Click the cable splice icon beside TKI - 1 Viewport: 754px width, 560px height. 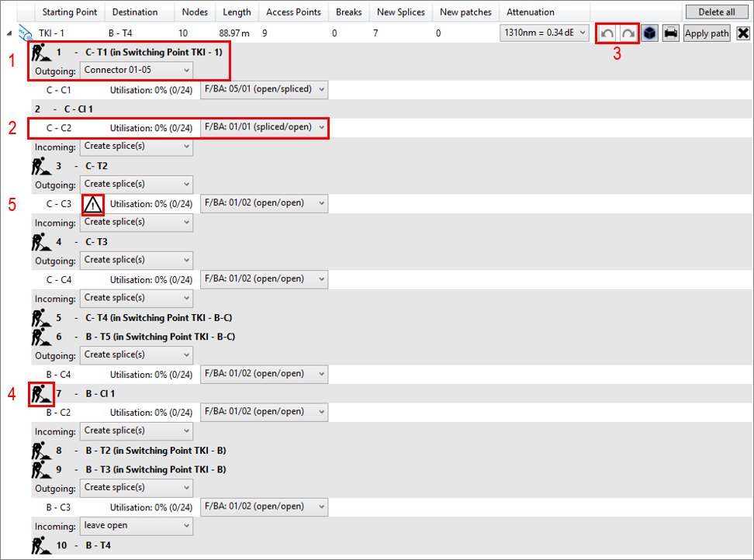point(23,33)
